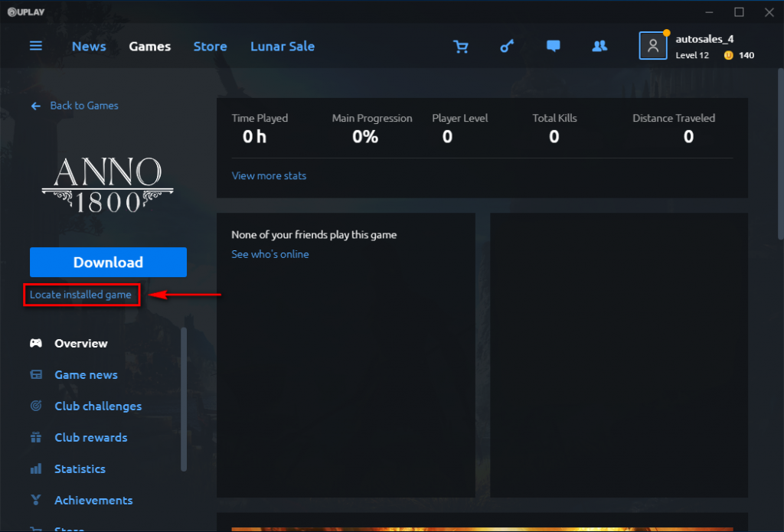The height and width of the screenshot is (532, 784).
Task: Open the shopping cart
Action: tap(461, 47)
